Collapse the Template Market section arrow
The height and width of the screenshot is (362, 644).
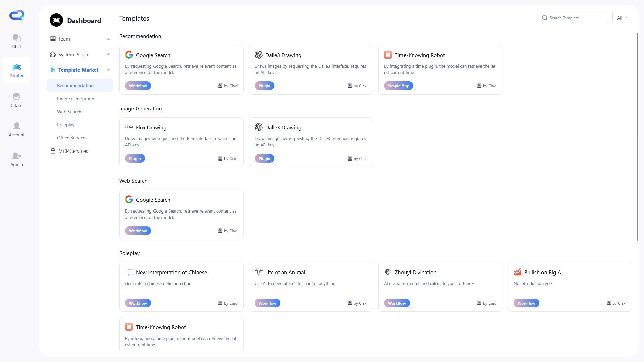108,70
